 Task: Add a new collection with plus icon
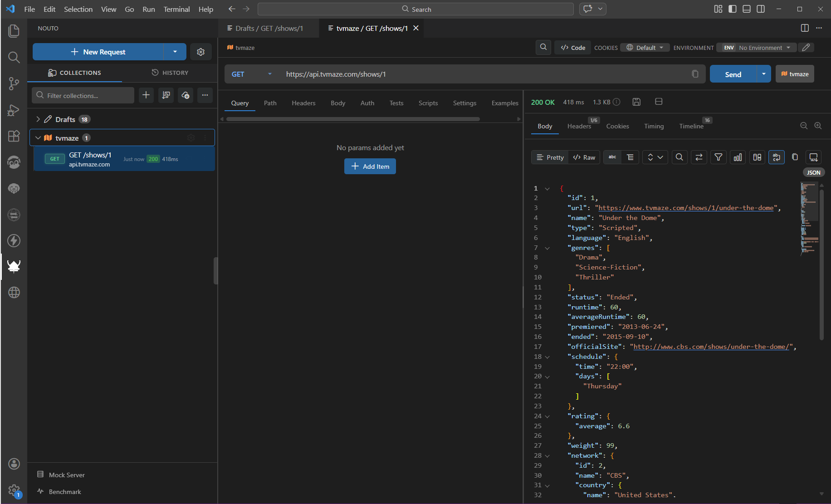[x=146, y=95]
